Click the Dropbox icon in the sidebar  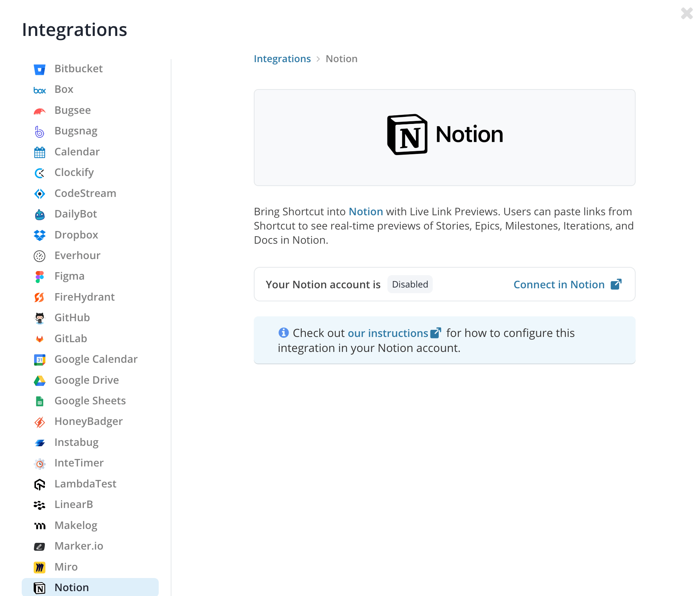(x=39, y=235)
